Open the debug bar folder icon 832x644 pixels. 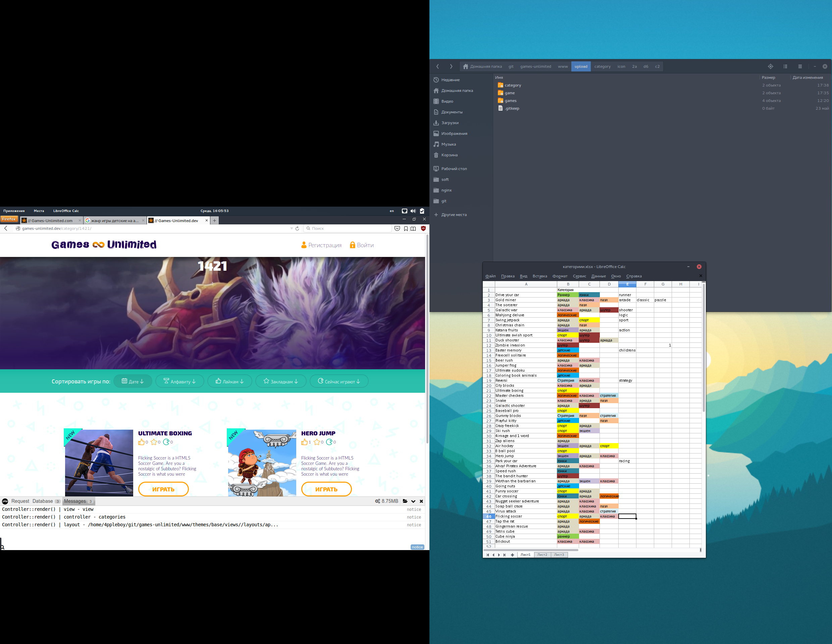[405, 501]
